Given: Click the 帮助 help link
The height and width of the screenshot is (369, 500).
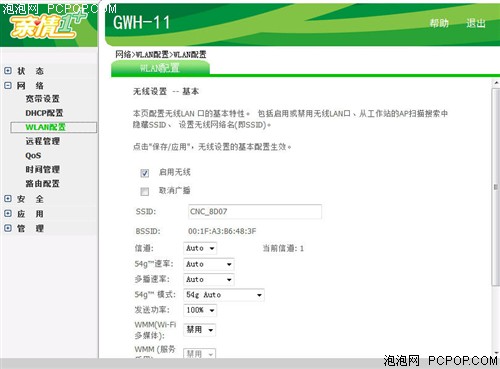Looking at the screenshot, I should point(439,23).
